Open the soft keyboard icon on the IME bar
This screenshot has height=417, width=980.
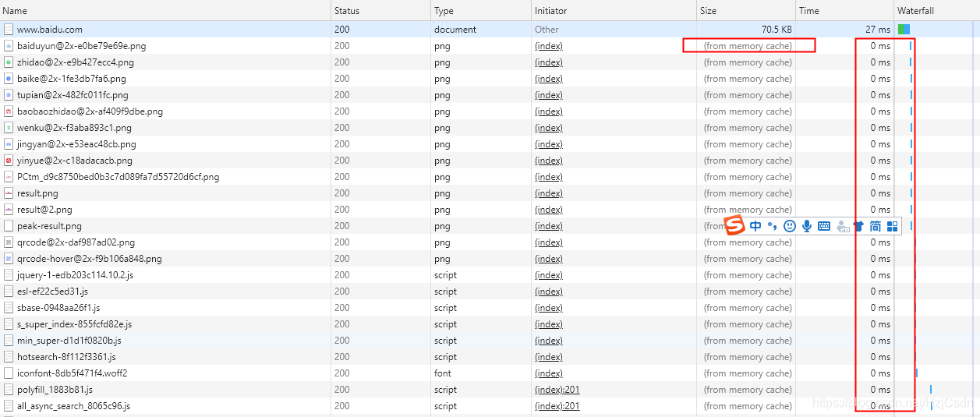pyautogui.click(x=824, y=226)
